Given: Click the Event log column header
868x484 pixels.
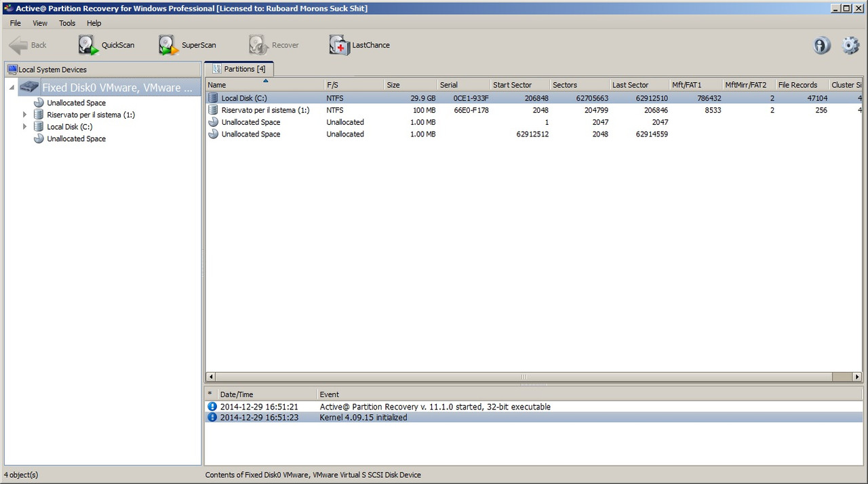Looking at the screenshot, I should point(589,394).
